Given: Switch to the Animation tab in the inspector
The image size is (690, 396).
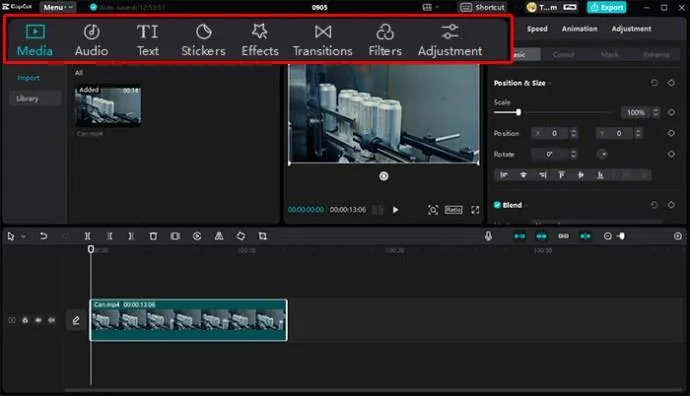Looking at the screenshot, I should pyautogui.click(x=580, y=29).
